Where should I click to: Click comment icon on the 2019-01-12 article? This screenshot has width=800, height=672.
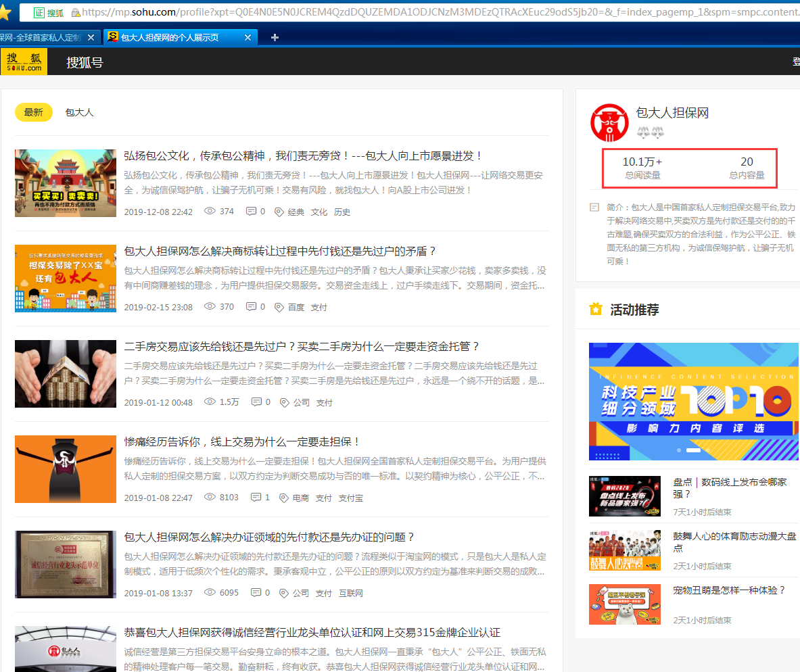click(256, 402)
